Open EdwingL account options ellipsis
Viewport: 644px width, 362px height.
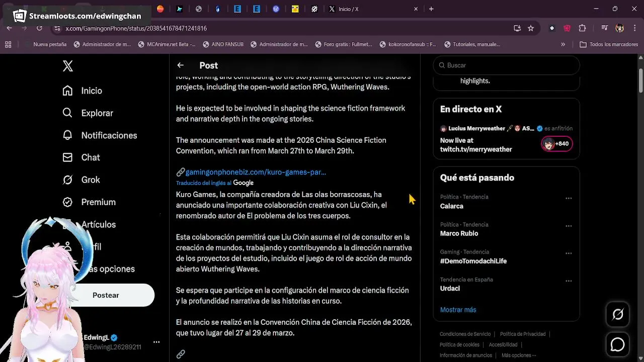click(156, 342)
